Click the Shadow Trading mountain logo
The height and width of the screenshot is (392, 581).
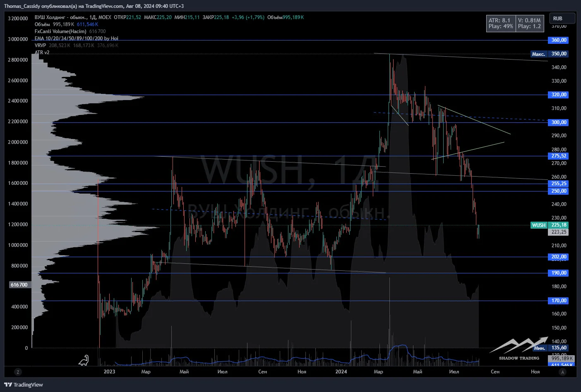[519, 349]
